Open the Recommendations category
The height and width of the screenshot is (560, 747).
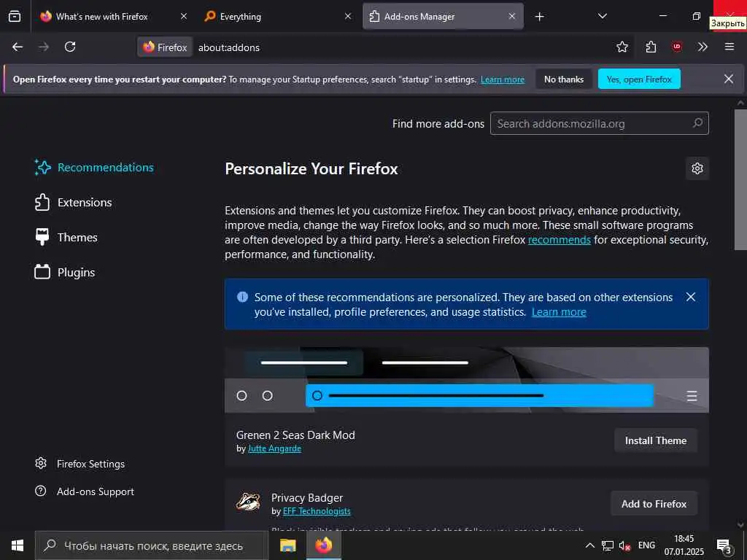(94, 168)
